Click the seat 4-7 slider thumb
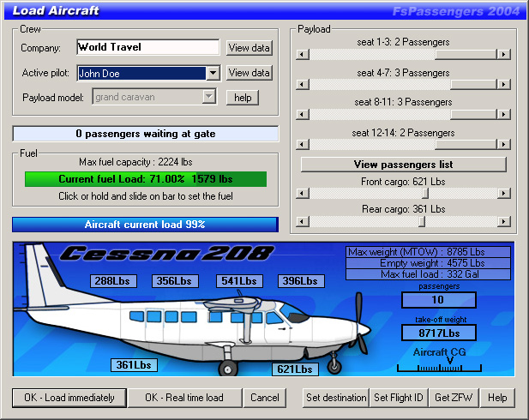 473,84
